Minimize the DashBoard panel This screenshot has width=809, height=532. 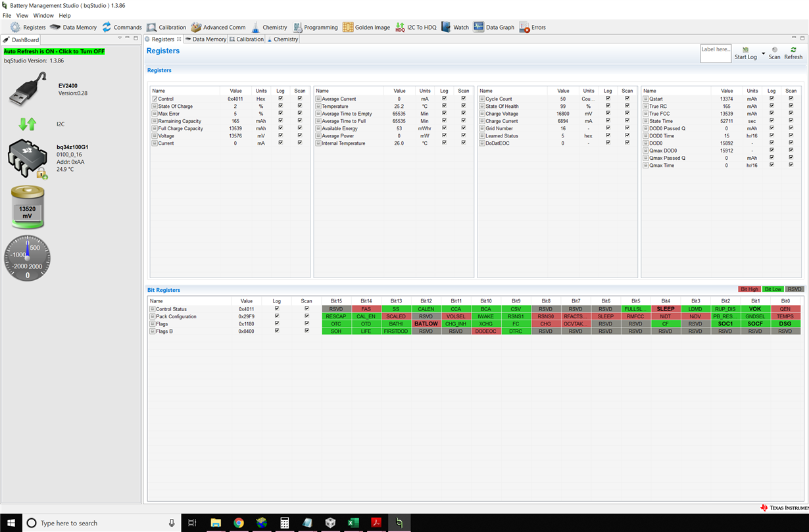(128, 39)
